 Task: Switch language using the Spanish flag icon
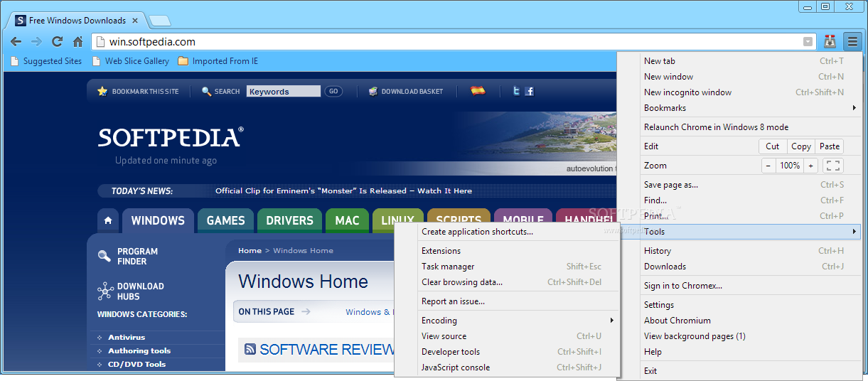(x=478, y=90)
